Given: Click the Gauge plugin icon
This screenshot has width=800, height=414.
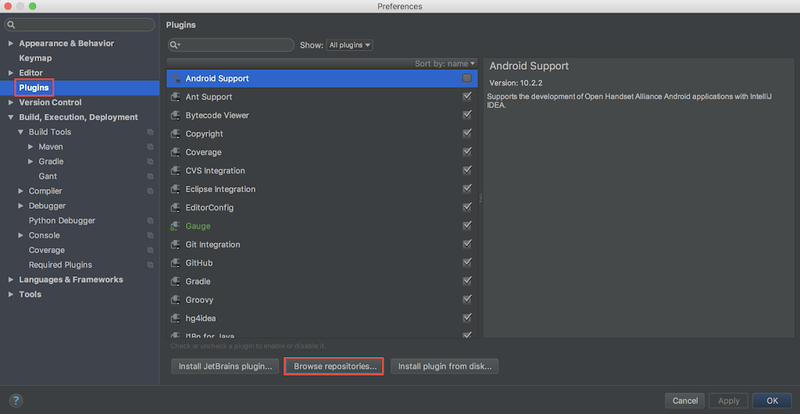Looking at the screenshot, I should coord(176,226).
